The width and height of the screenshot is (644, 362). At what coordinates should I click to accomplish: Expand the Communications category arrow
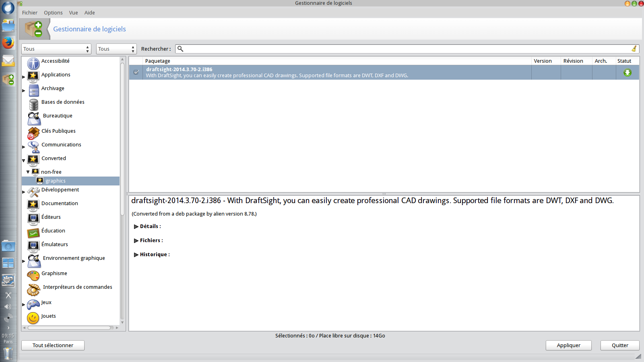[24, 147]
